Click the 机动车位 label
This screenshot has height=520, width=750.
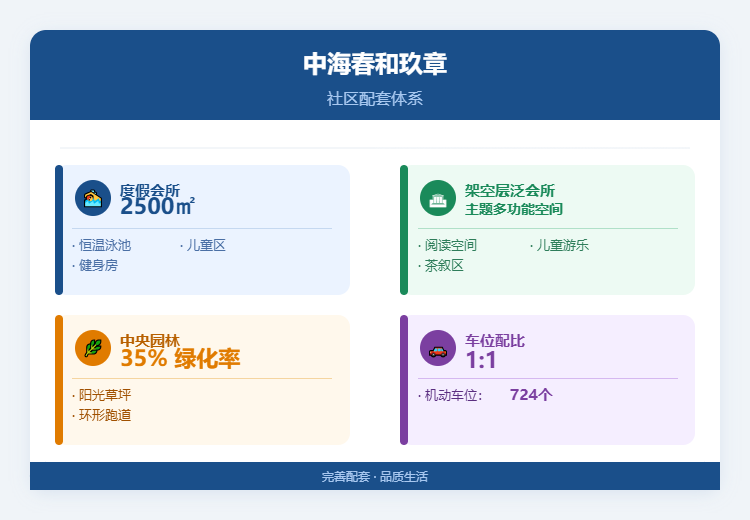(450, 395)
